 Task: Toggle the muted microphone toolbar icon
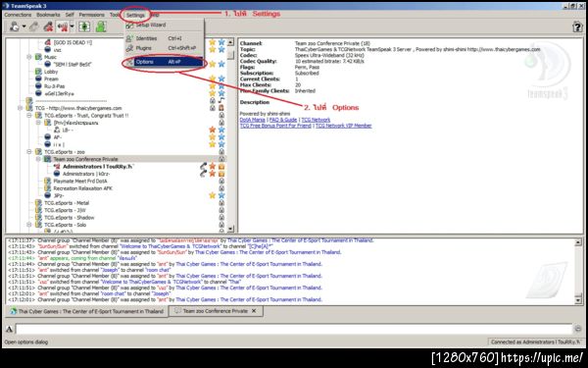click(63, 26)
